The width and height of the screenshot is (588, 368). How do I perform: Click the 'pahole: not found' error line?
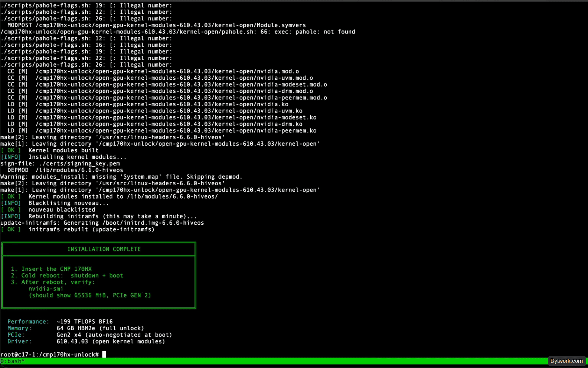pyautogui.click(x=178, y=32)
